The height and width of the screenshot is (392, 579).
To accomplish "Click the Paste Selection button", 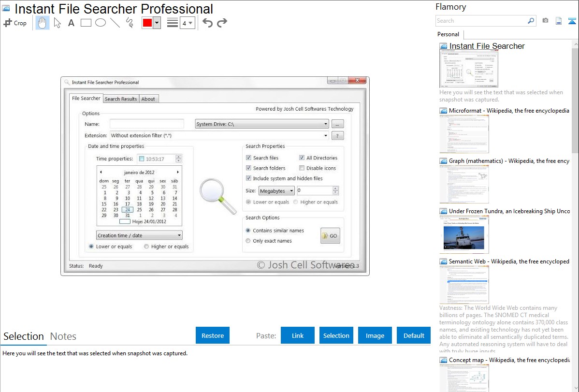I will point(336,335).
